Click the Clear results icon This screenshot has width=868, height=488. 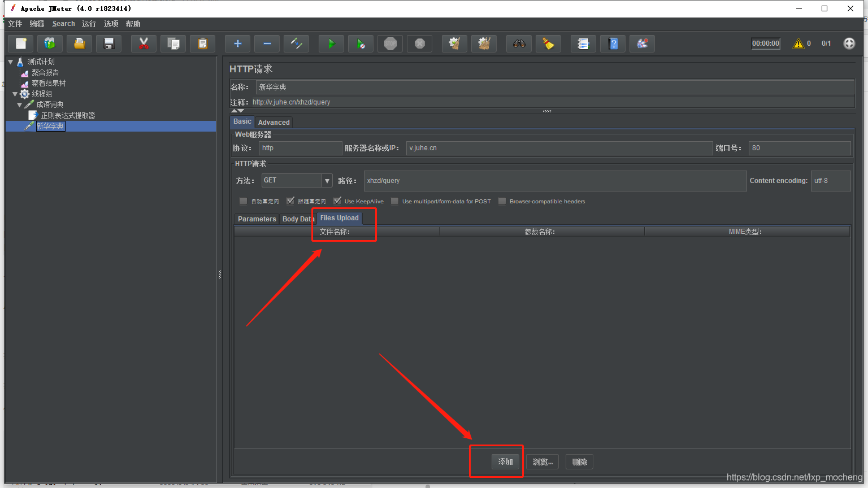[x=455, y=43]
